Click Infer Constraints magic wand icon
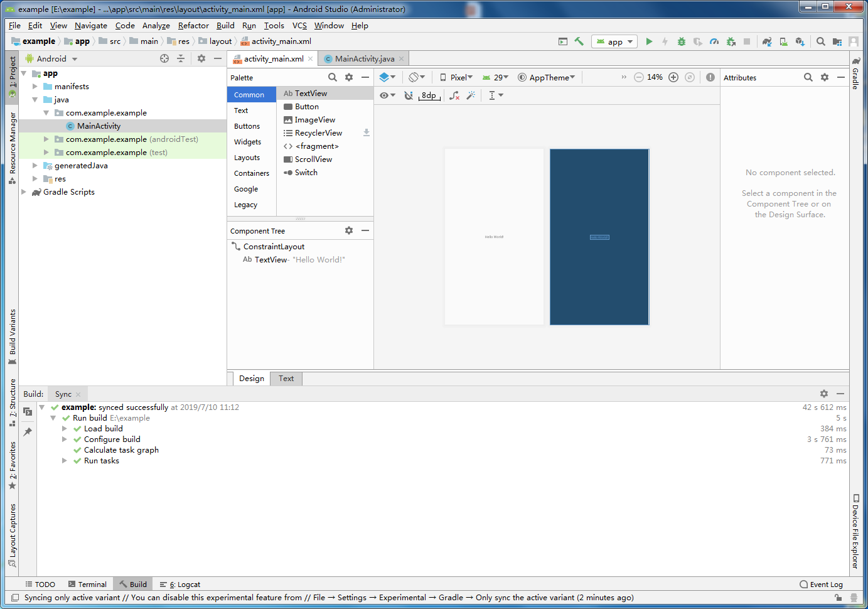The width and height of the screenshot is (868, 609). click(471, 95)
